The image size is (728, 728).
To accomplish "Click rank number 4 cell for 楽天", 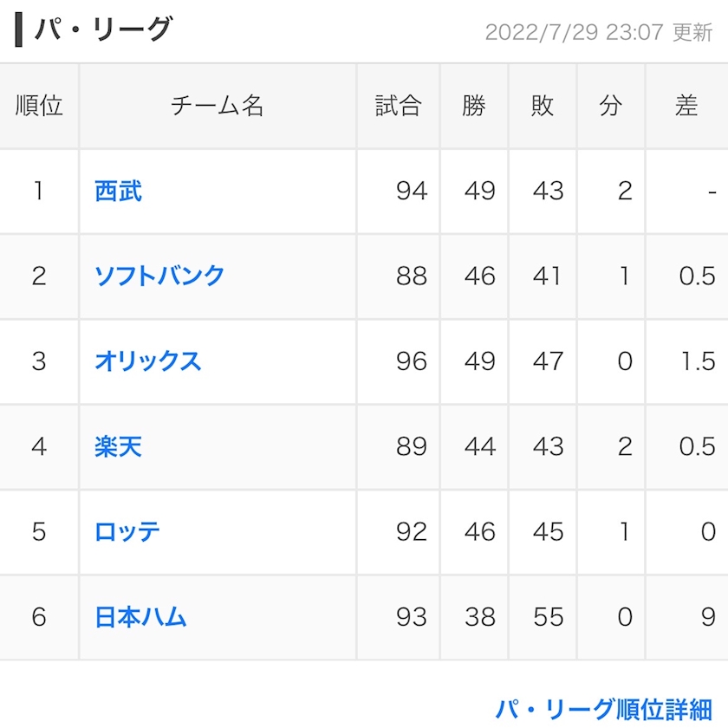I will coord(39,446).
